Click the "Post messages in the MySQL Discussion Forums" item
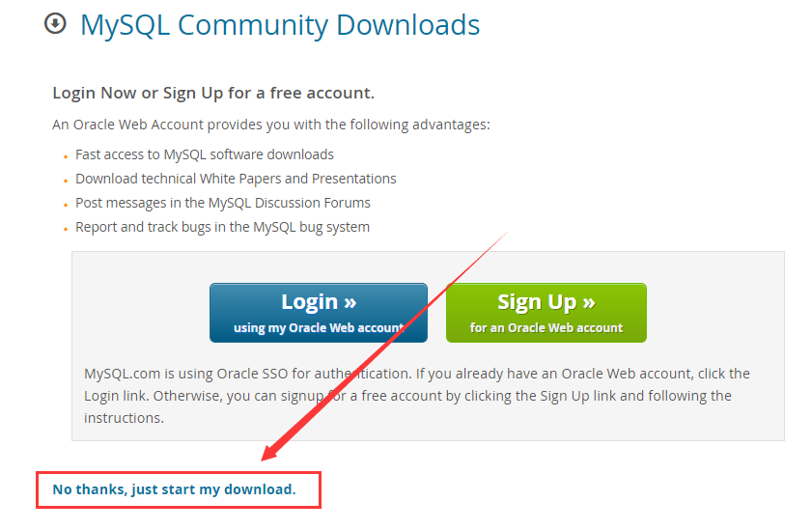The width and height of the screenshot is (812, 530). (223, 203)
